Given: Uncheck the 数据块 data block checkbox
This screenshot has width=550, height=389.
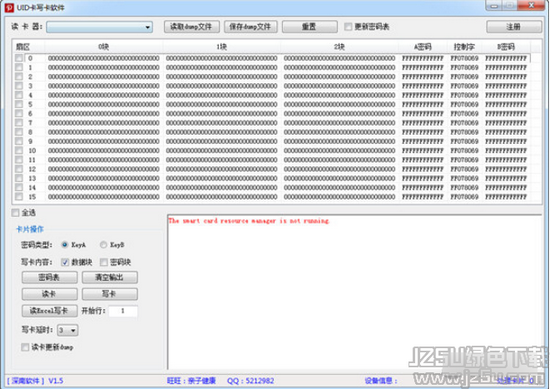Looking at the screenshot, I should (x=65, y=262).
